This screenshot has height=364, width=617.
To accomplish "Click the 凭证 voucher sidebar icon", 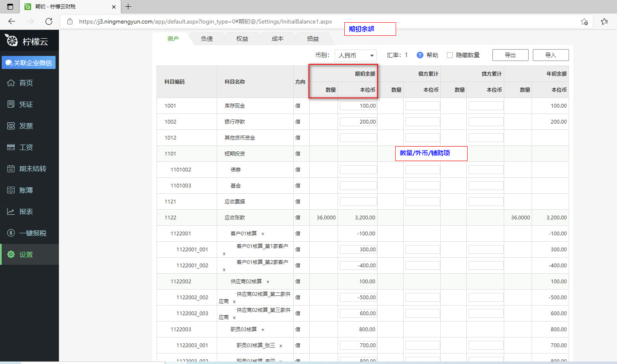I will click(11, 104).
